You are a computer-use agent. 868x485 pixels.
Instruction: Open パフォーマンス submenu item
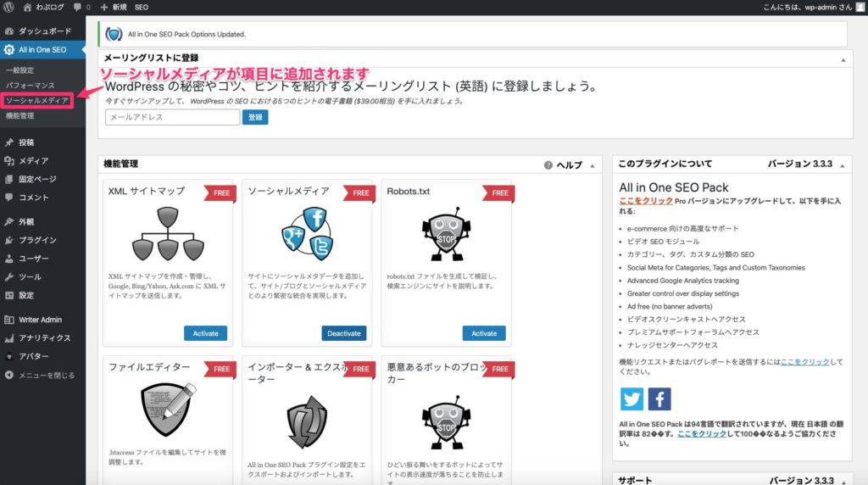coord(30,86)
